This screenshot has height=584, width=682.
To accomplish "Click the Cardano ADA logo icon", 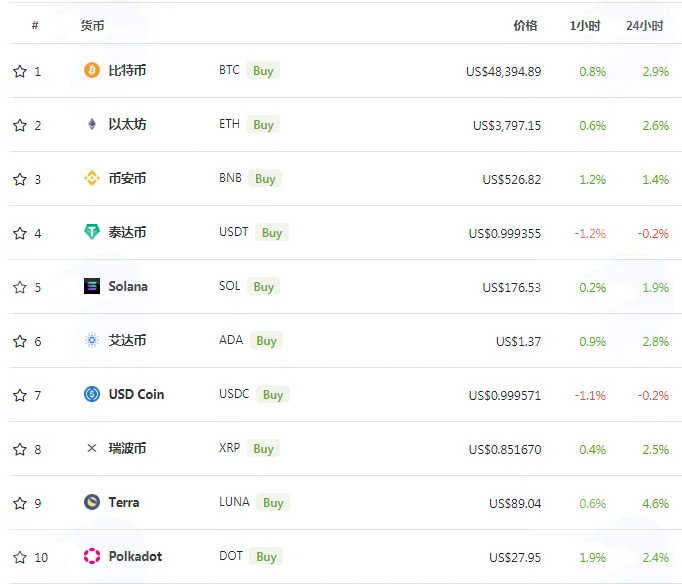I will [x=92, y=340].
